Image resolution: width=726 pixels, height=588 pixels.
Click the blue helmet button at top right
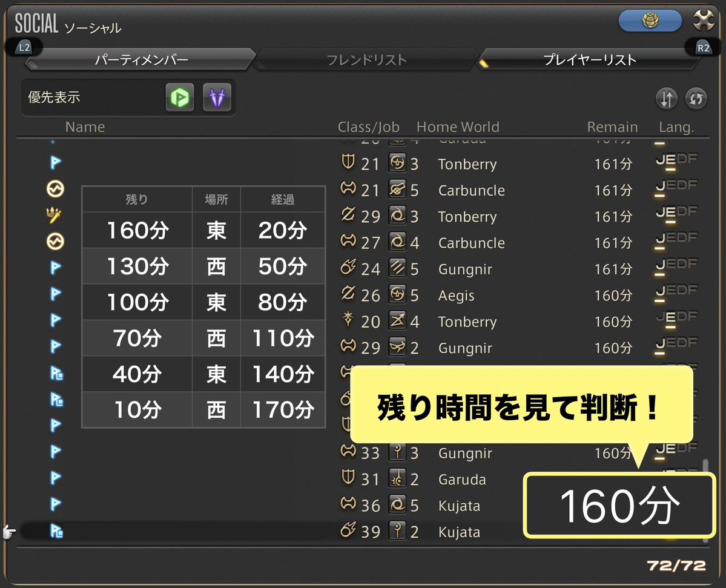pyautogui.click(x=650, y=21)
